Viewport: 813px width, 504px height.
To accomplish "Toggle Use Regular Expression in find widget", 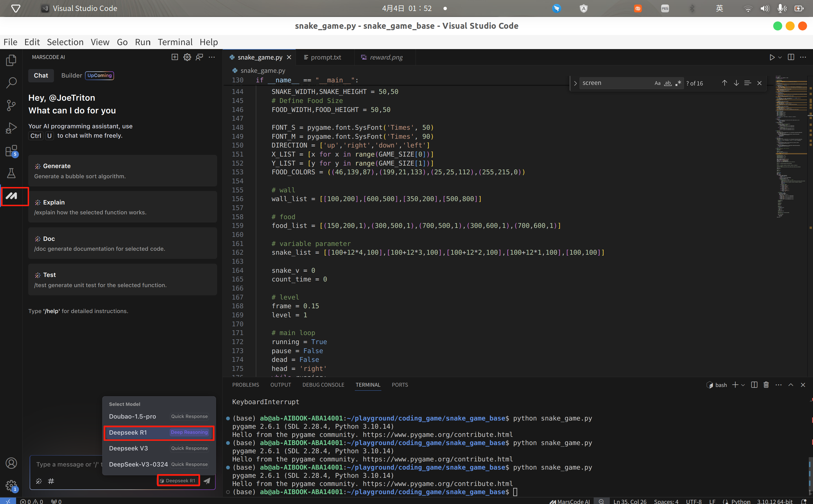I will [x=678, y=83].
